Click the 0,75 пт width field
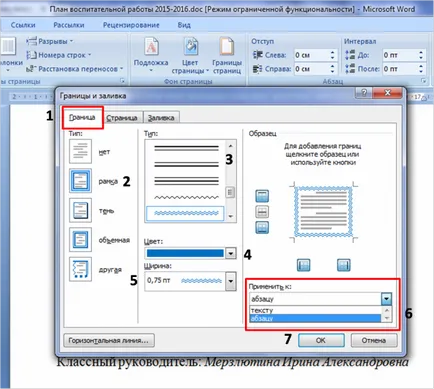Image resolution: width=434 pixels, height=389 pixels. (185, 281)
